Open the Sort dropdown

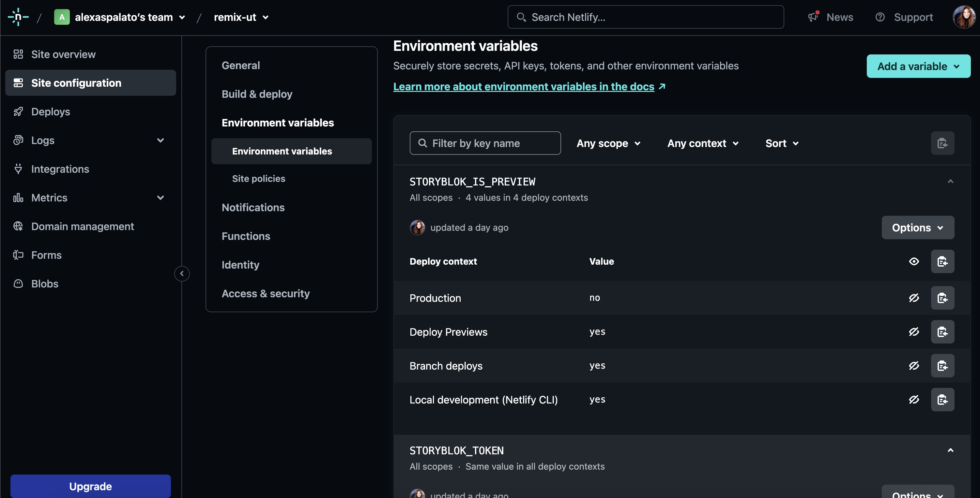pyautogui.click(x=782, y=143)
